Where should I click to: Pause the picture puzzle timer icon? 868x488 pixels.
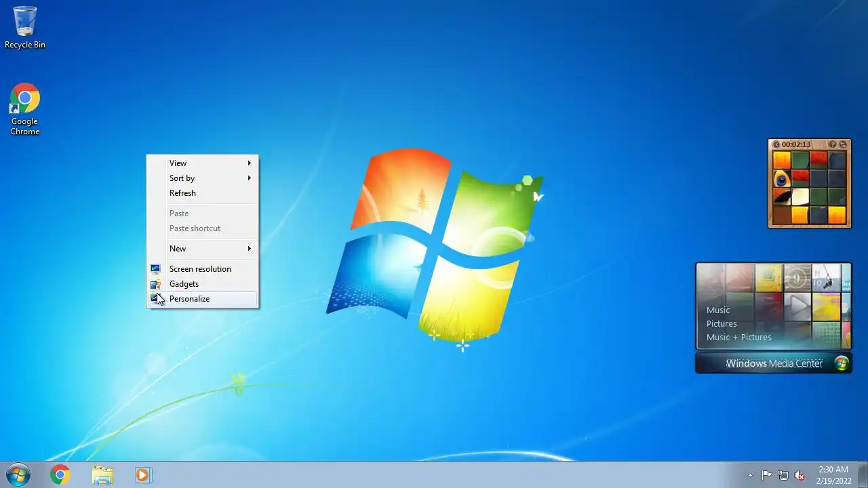776,144
